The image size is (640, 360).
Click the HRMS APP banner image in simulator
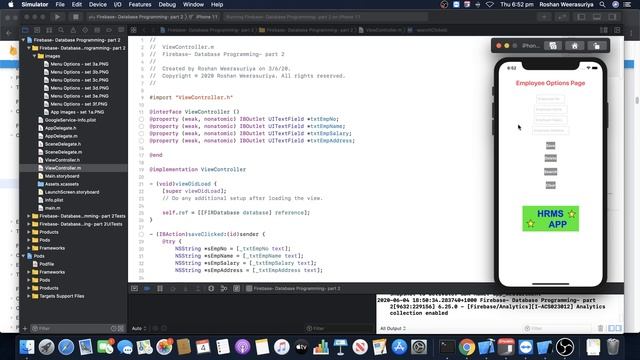[x=550, y=219]
